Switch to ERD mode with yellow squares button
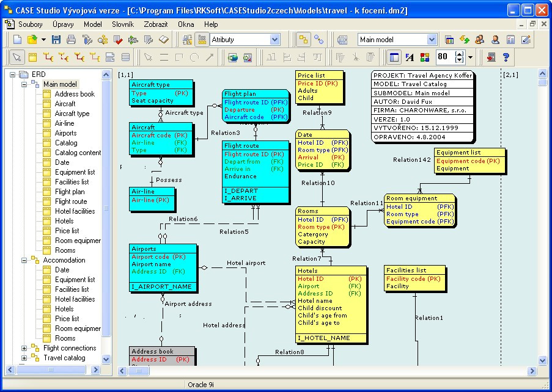Viewport: 552px width, 392px height. pos(303,39)
